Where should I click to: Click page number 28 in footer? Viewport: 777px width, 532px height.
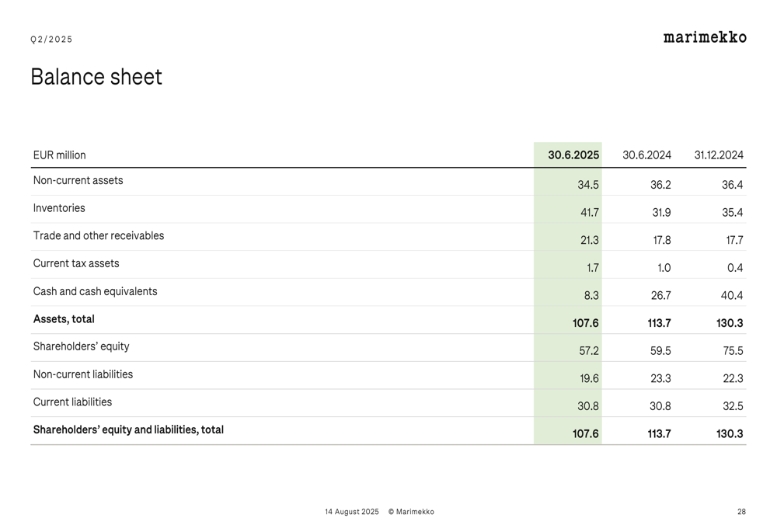741,512
